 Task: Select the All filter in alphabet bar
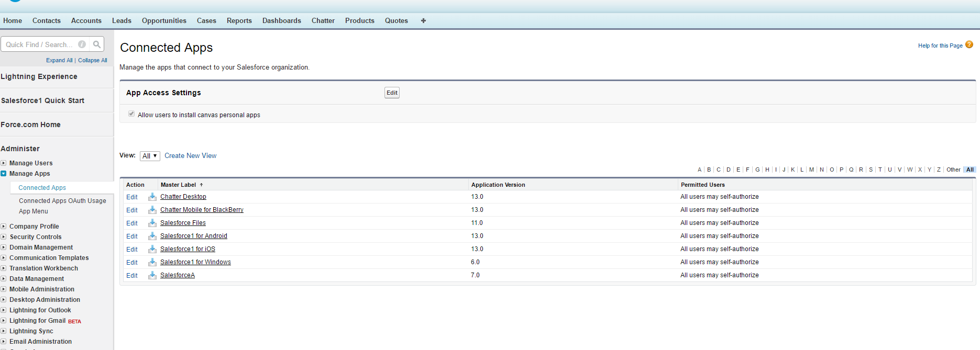pos(970,170)
